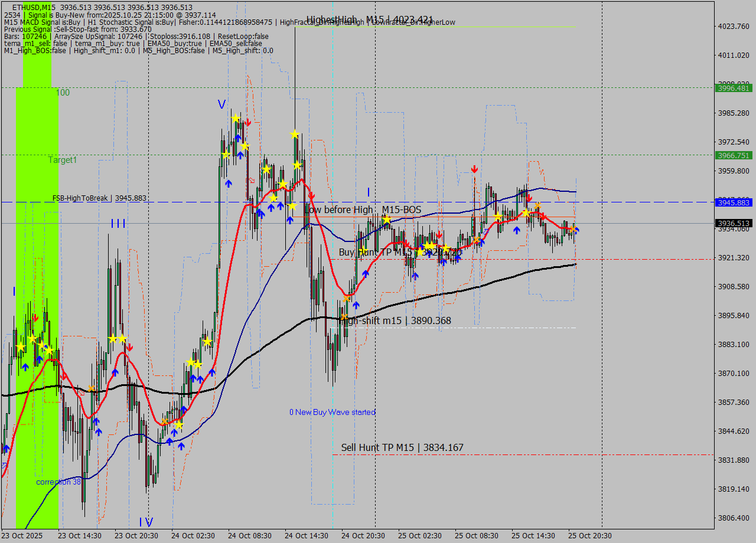Click the green 3996.481 price tag

pyautogui.click(x=733, y=88)
